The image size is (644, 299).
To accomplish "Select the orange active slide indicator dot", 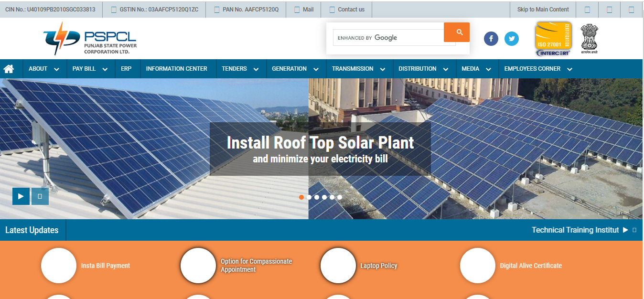I will (301, 197).
